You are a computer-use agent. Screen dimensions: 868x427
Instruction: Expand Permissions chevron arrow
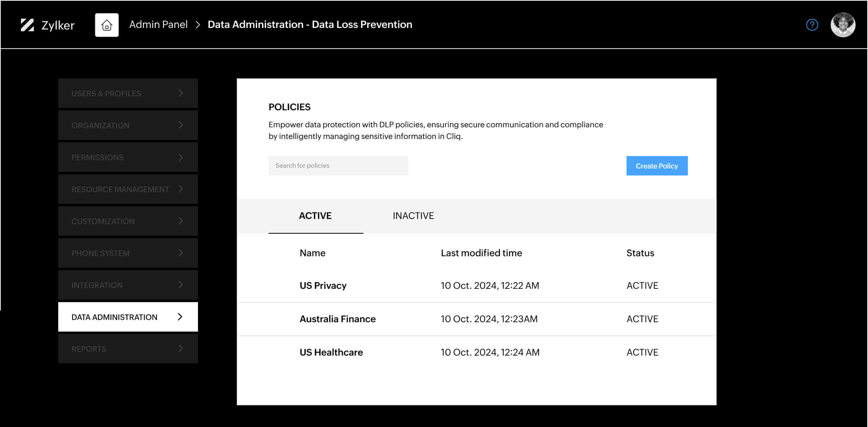(181, 157)
